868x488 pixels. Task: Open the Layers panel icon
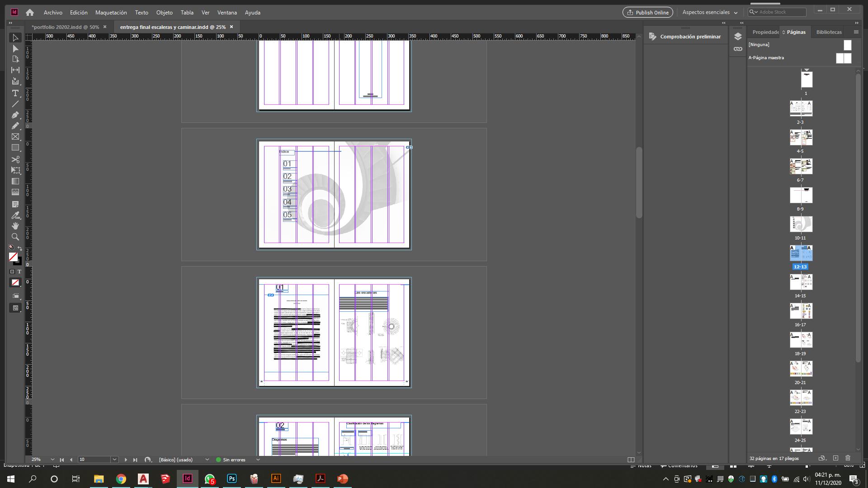[738, 37]
